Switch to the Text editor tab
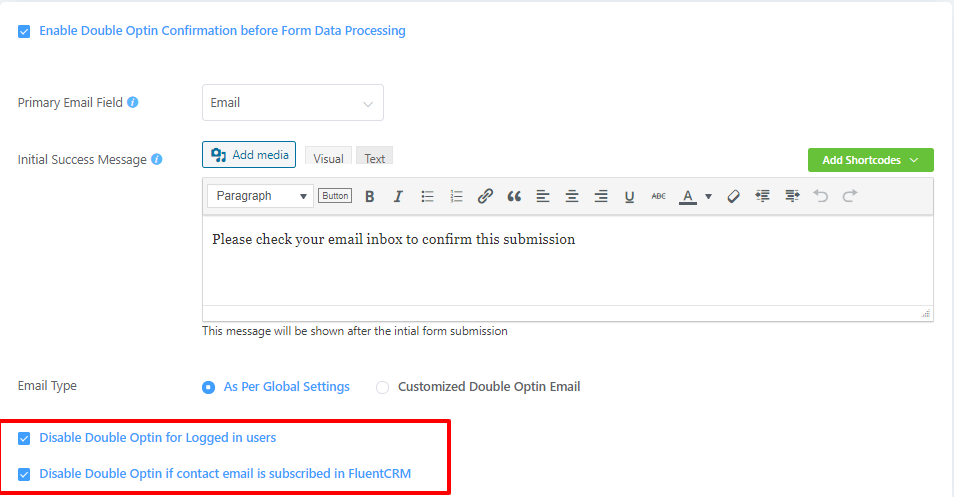 click(374, 158)
